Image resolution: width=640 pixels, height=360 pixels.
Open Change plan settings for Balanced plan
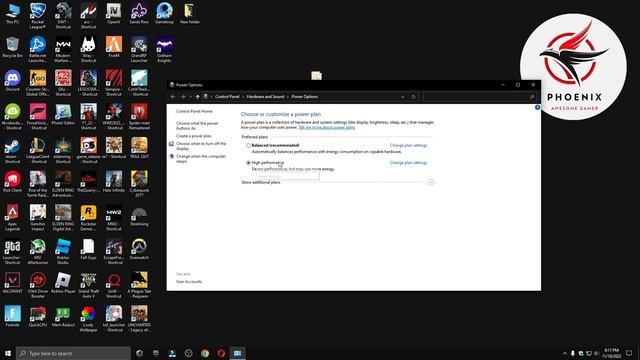tap(408, 145)
